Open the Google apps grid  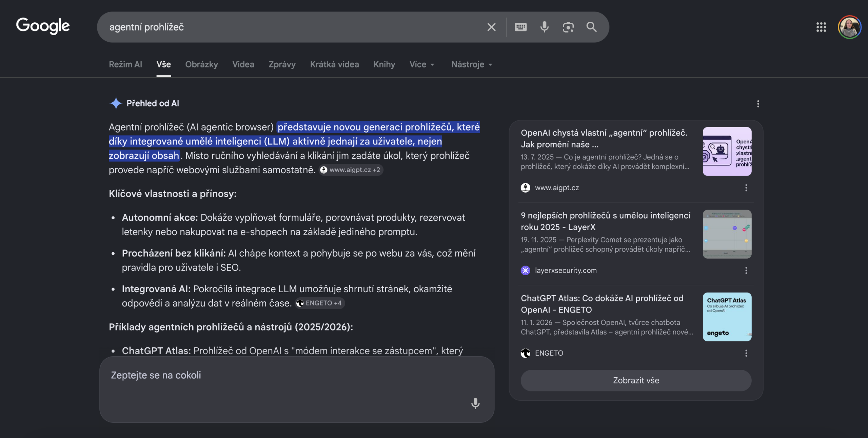[821, 27]
